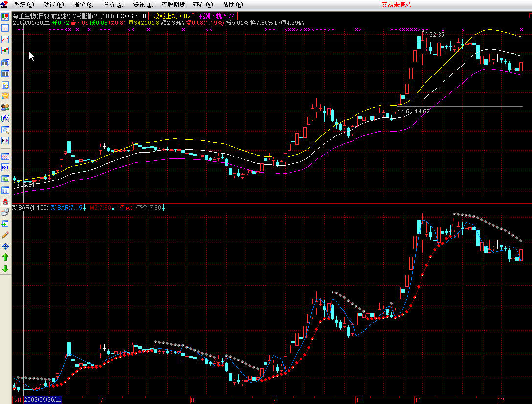Open the intraday line chart icon
532x404 pixels.
tap(5, 40)
